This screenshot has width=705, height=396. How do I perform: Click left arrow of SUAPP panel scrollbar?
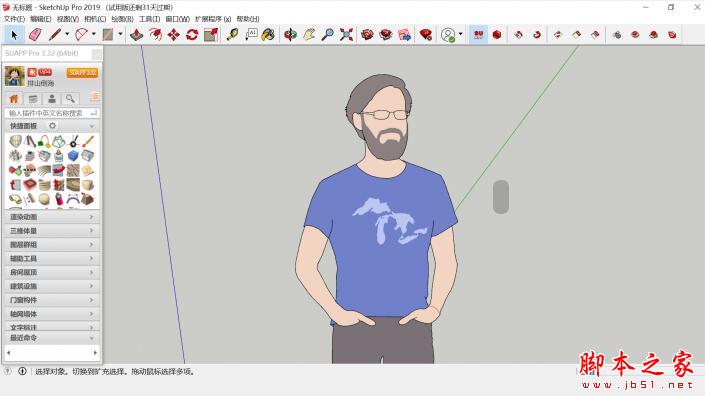pyautogui.click(x=9, y=353)
